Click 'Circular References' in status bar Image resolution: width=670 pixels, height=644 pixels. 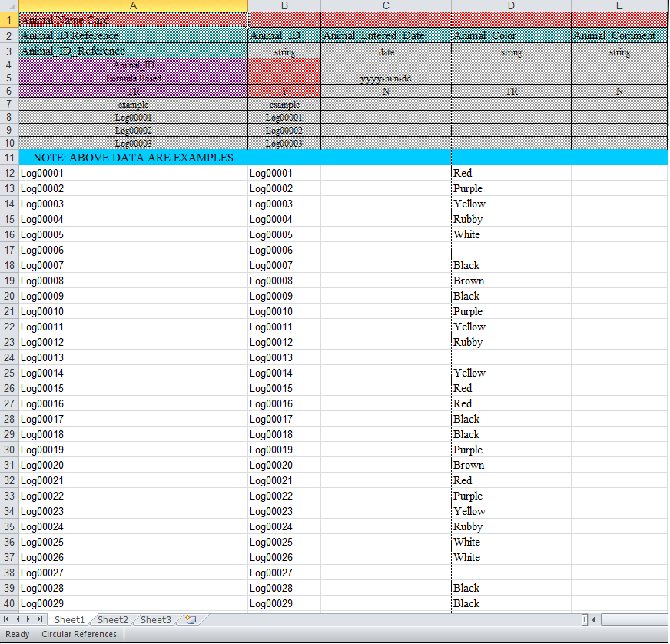(79, 634)
